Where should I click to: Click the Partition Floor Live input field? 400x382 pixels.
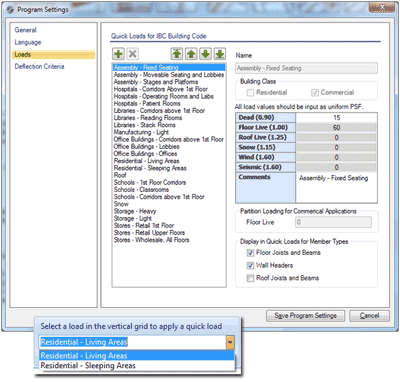click(333, 222)
